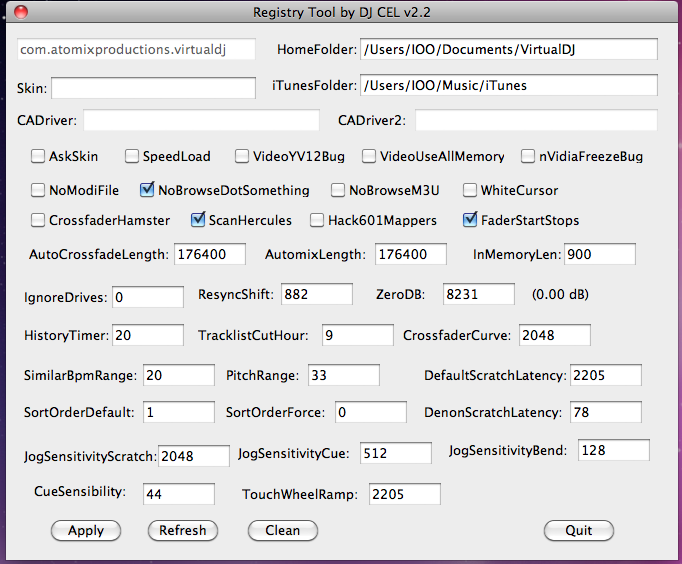Quit the Registry Tool

[578, 530]
